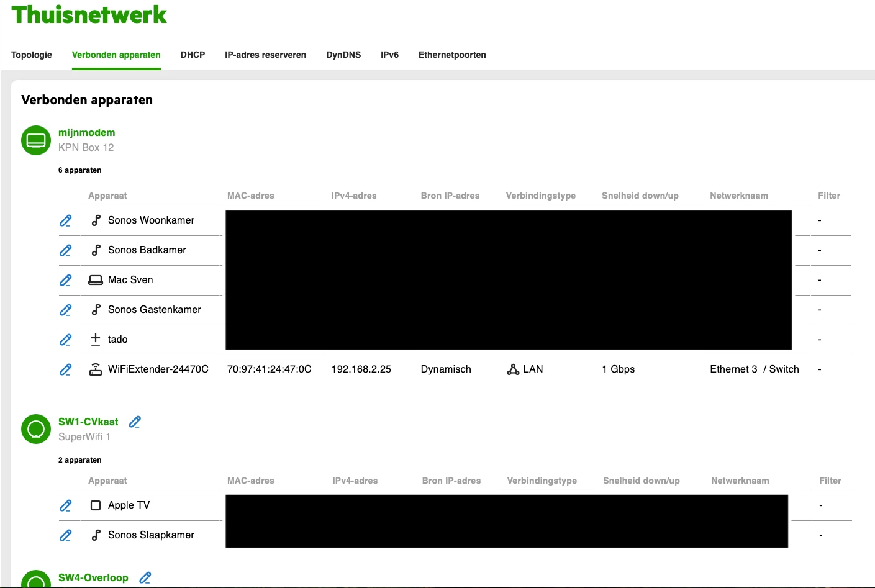Click the Sonos Badkamer music note icon
This screenshot has height=588, width=875.
pos(96,250)
